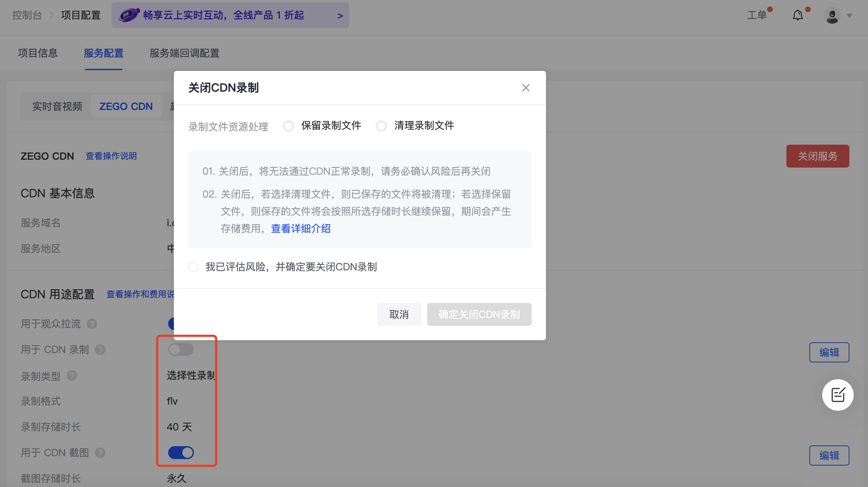Toggle the 用于 CDN 录制 switch

[181, 349]
